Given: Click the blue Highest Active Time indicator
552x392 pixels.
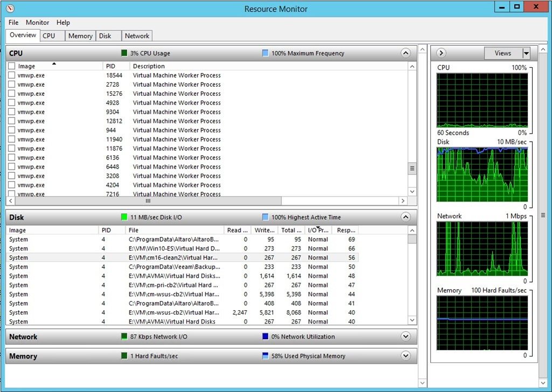Looking at the screenshot, I should point(265,217).
